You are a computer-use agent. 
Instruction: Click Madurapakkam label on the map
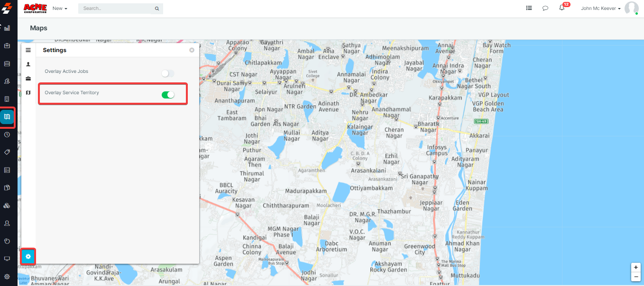pyautogui.click(x=306, y=191)
